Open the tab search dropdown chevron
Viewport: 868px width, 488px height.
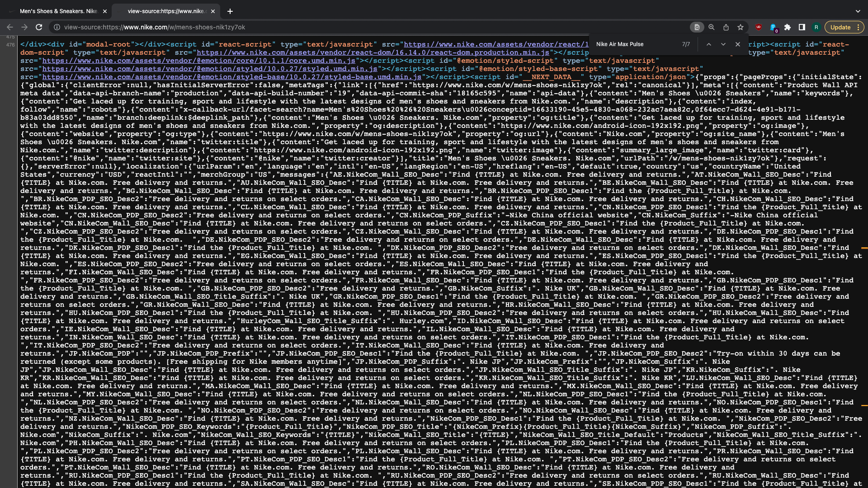click(858, 11)
